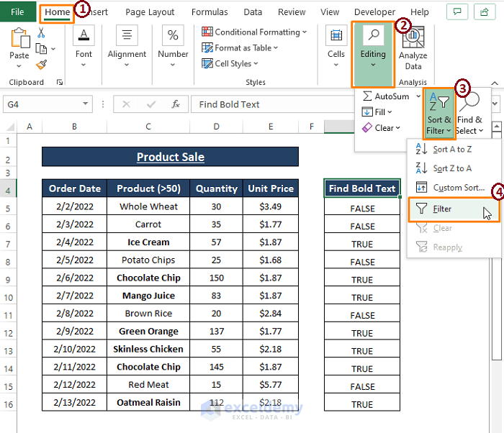
Task: Click the Enter checkmark formula bar icon
Action: [150, 104]
